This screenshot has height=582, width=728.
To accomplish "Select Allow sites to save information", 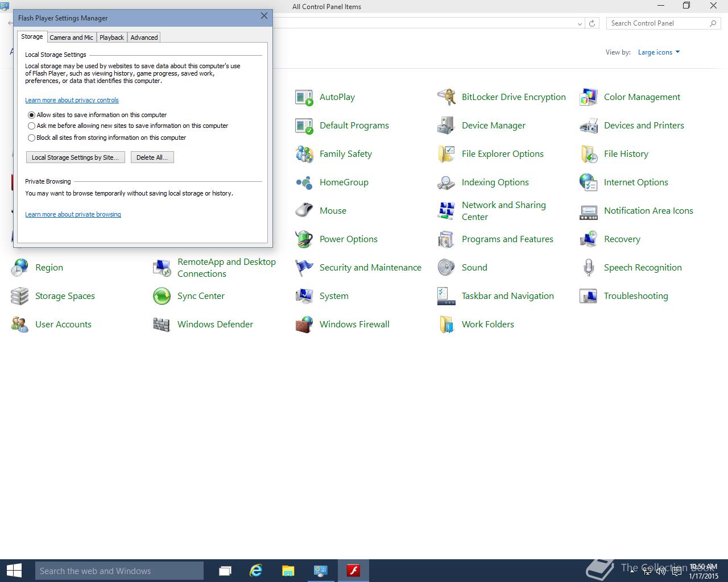I will point(32,115).
